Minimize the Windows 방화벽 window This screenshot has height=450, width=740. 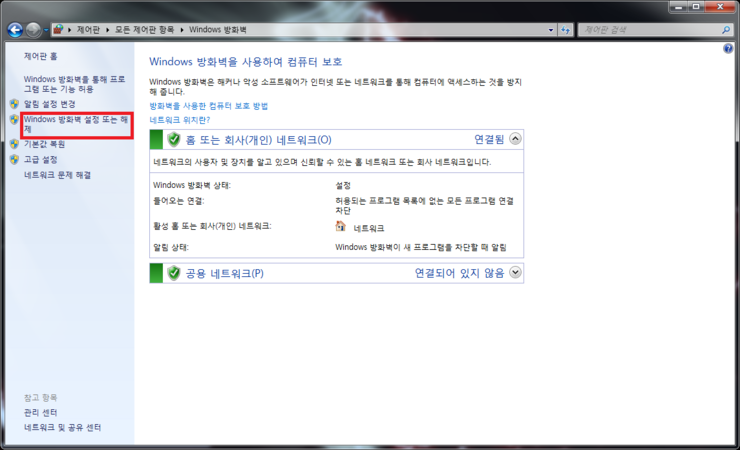pyautogui.click(x=678, y=7)
